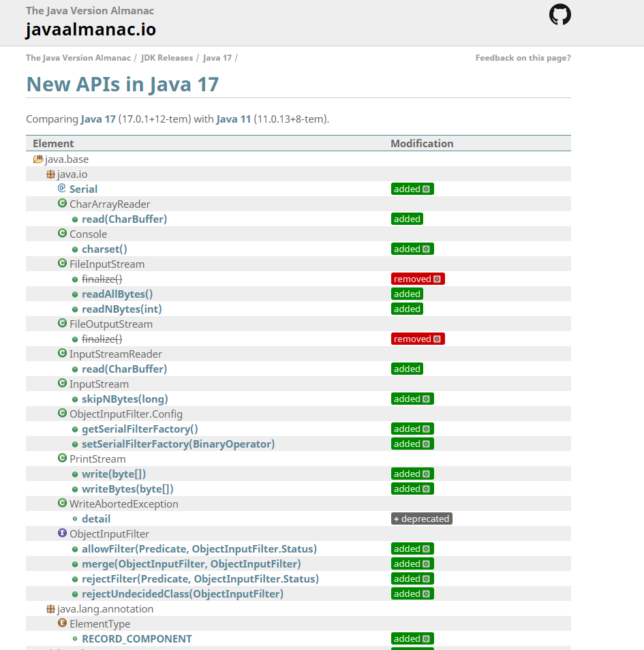Open the GitHub repository icon
The width and height of the screenshot is (644, 650).
(559, 14)
